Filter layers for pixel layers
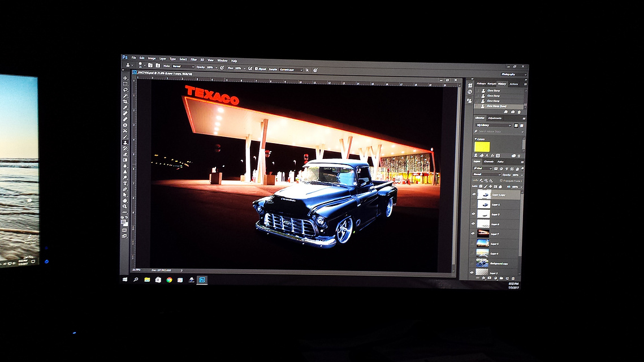644x362 pixels. pyautogui.click(x=496, y=169)
